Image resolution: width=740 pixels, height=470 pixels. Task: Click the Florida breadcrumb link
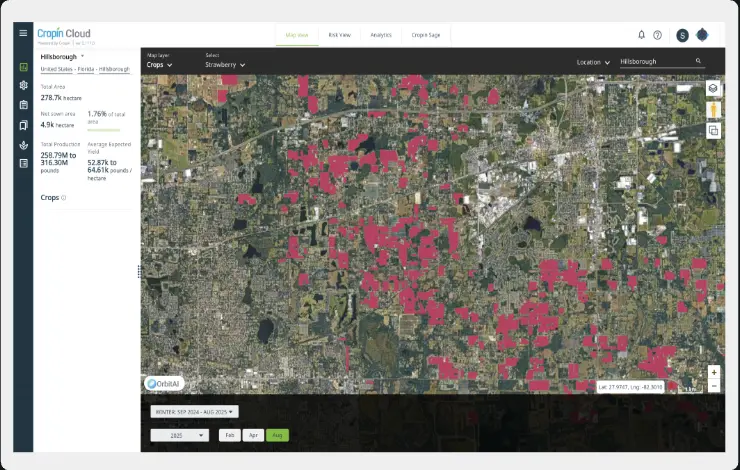click(86, 69)
